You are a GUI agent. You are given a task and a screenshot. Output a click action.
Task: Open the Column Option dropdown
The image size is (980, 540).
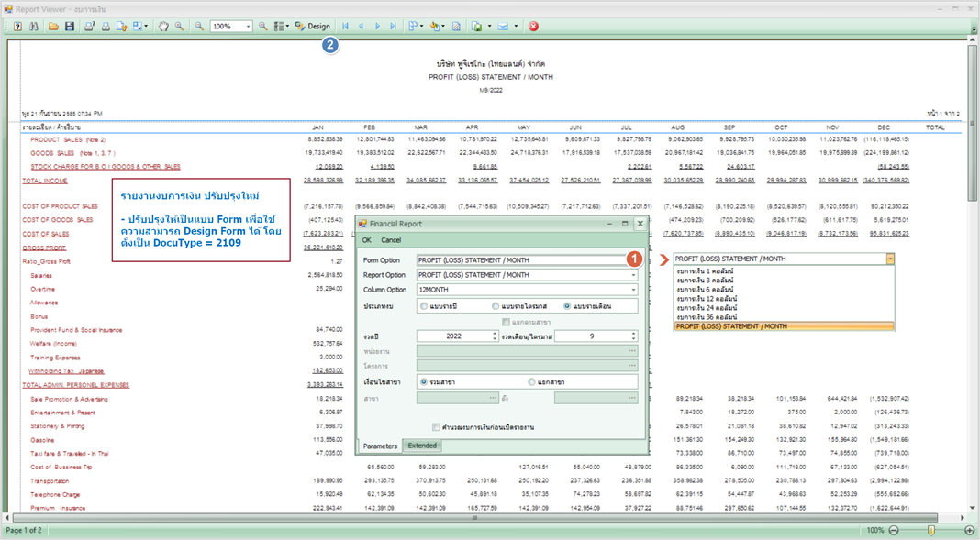pyautogui.click(x=632, y=290)
